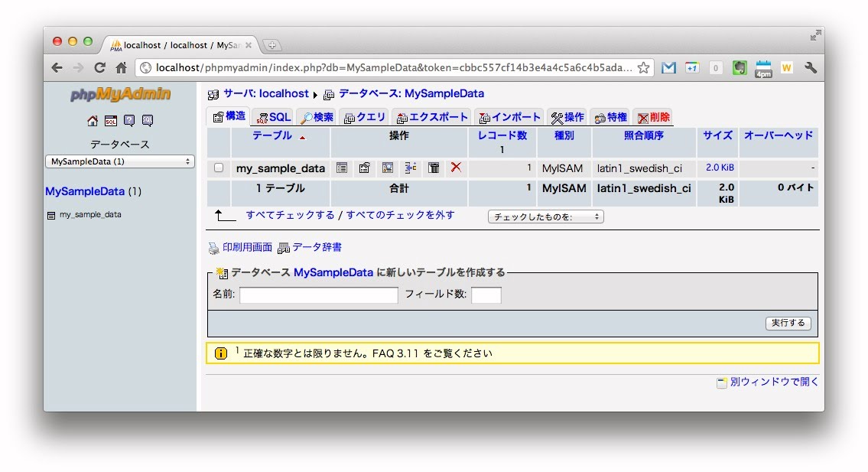Click the Home icon under phpMyAdmin logo
The height and width of the screenshot is (472, 868).
[93, 121]
